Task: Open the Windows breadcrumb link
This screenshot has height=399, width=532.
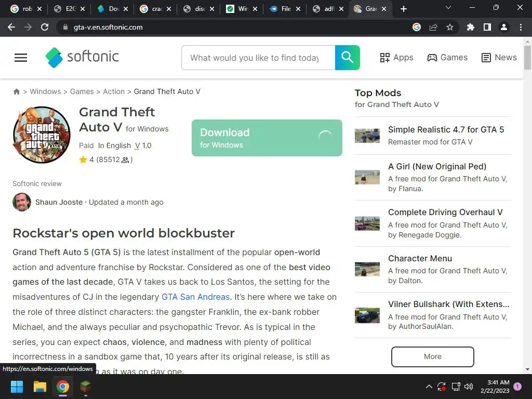Action: tap(46, 91)
